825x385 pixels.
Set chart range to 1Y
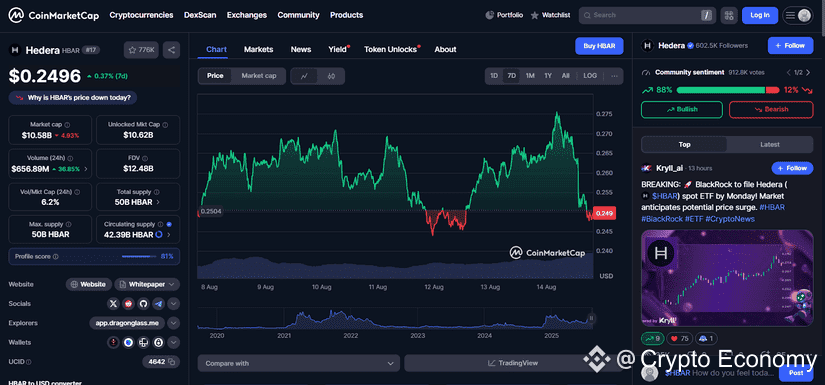(x=548, y=76)
